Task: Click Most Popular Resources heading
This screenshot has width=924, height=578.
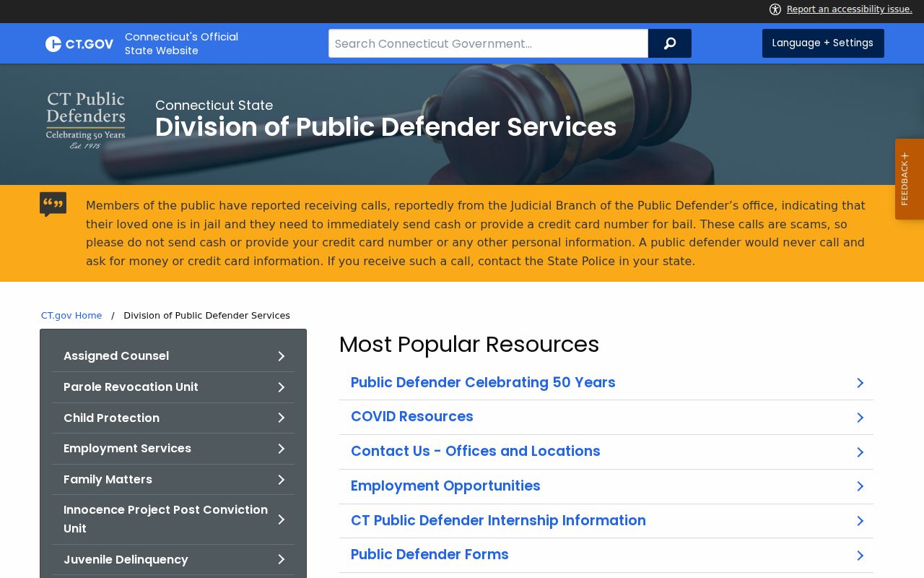Action: [469, 345]
